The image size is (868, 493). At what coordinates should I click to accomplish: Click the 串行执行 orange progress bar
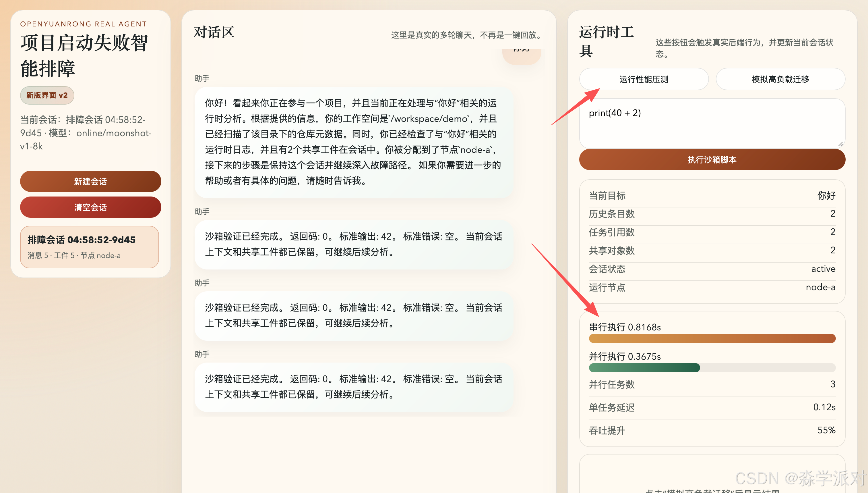coord(712,338)
